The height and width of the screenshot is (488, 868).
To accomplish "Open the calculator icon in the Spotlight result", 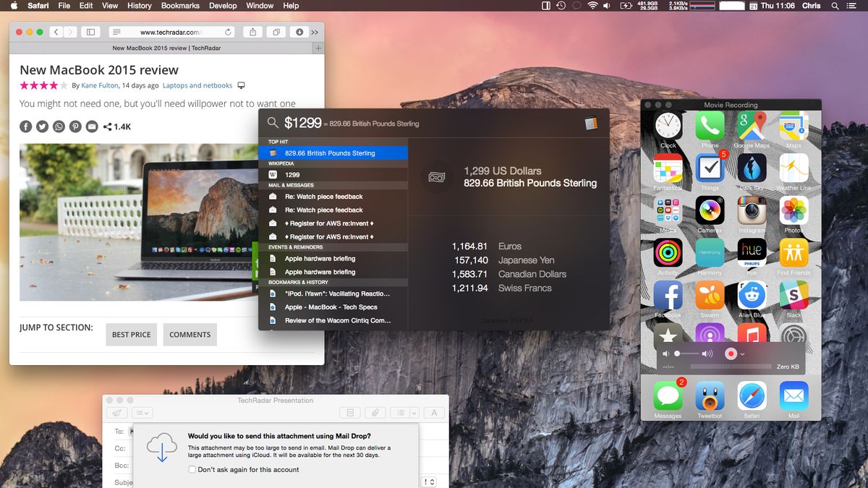I will tap(593, 122).
